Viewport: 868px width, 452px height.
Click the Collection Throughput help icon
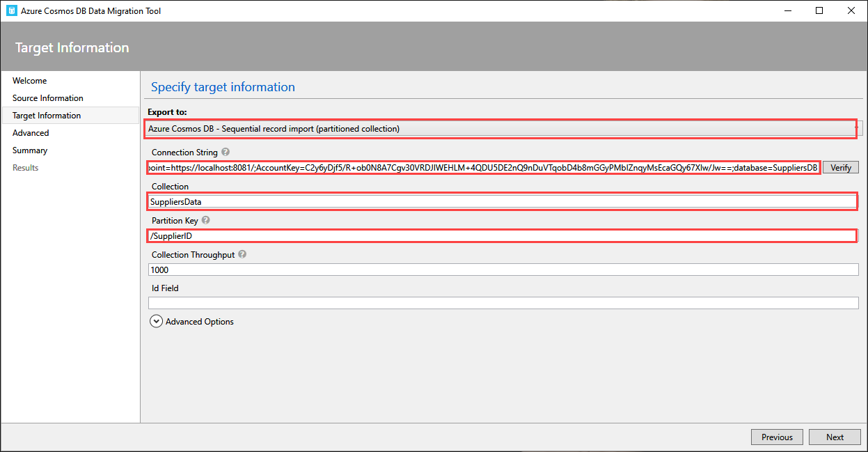click(242, 254)
